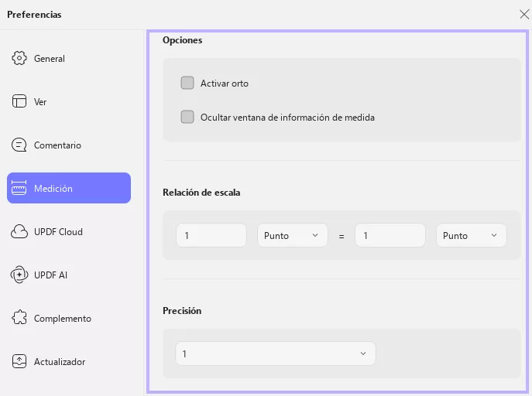The height and width of the screenshot is (396, 532).
Task: Expand the Precisión dropdown
Action: [276, 353]
